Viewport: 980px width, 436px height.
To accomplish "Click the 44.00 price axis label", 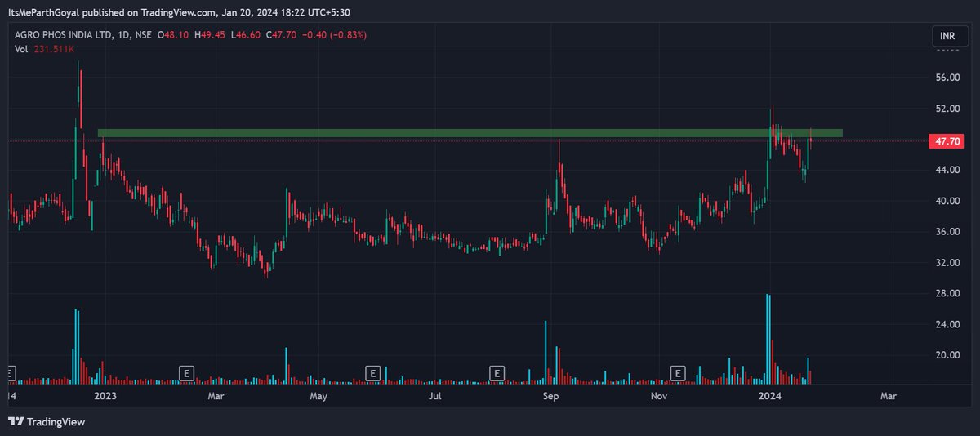I will click(947, 170).
